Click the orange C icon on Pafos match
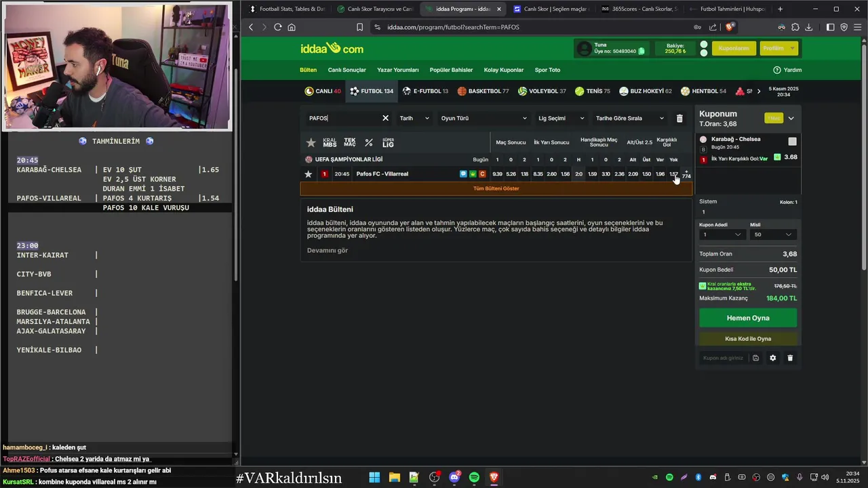The height and width of the screenshot is (488, 868). (482, 174)
